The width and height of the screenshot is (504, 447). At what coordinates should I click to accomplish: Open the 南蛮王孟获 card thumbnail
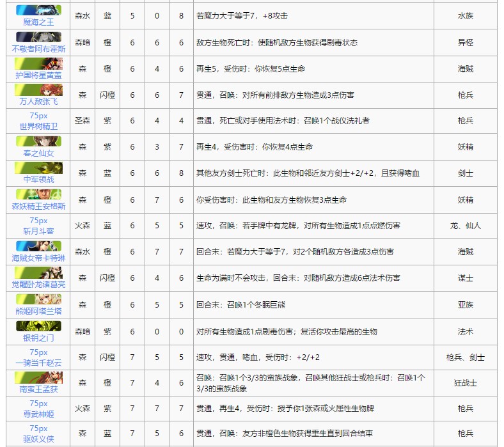[x=38, y=377]
